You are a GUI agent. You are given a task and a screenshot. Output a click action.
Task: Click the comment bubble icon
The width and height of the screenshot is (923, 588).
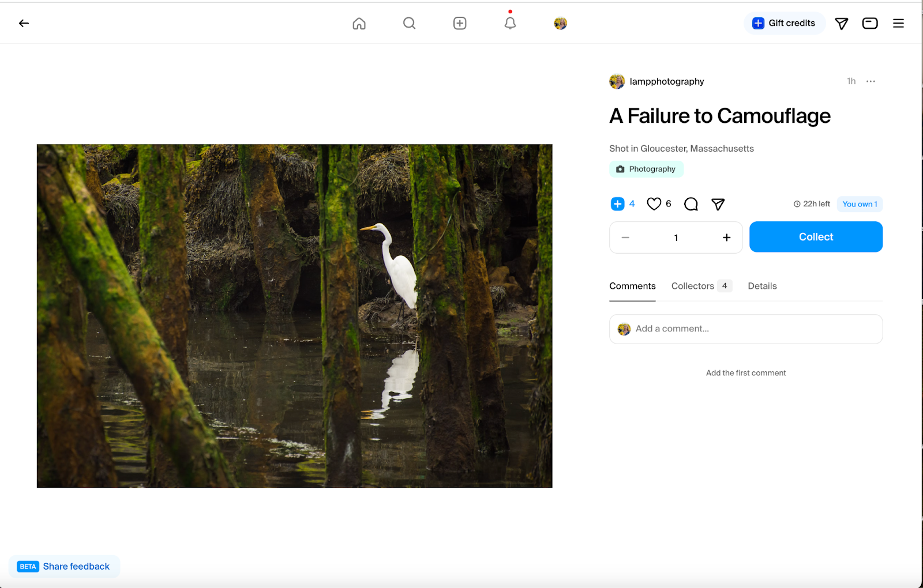pyautogui.click(x=691, y=204)
